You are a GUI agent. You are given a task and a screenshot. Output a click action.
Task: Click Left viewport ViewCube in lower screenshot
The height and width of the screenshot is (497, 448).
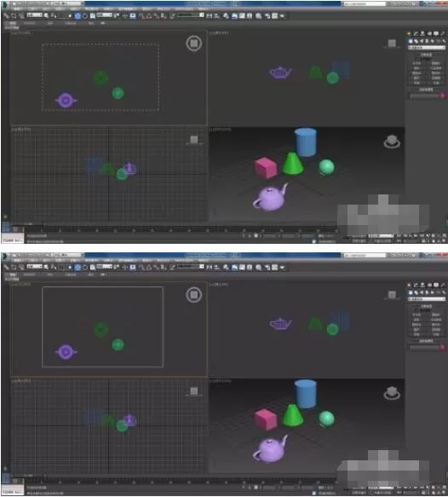pyautogui.click(x=194, y=391)
